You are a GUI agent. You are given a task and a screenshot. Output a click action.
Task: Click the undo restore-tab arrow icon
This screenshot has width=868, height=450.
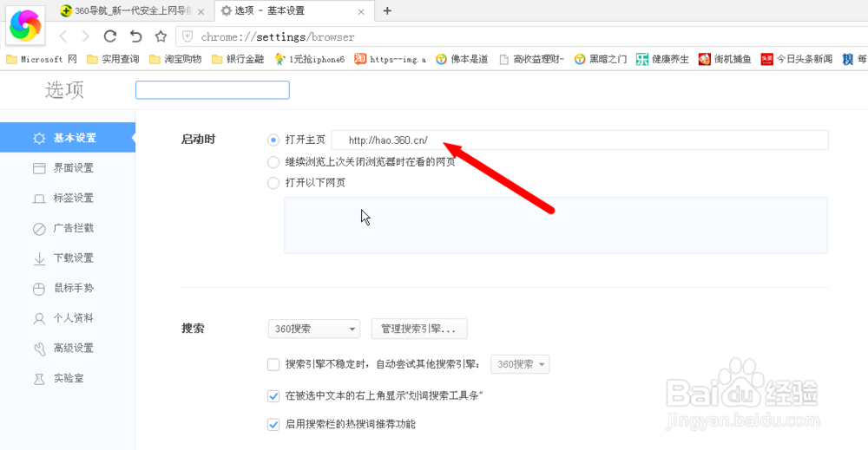pos(135,36)
